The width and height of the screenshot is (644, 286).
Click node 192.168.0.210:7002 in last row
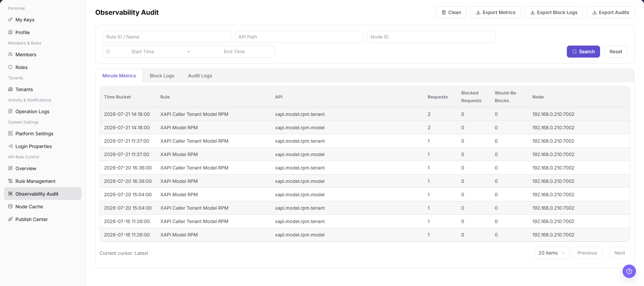pyautogui.click(x=553, y=235)
